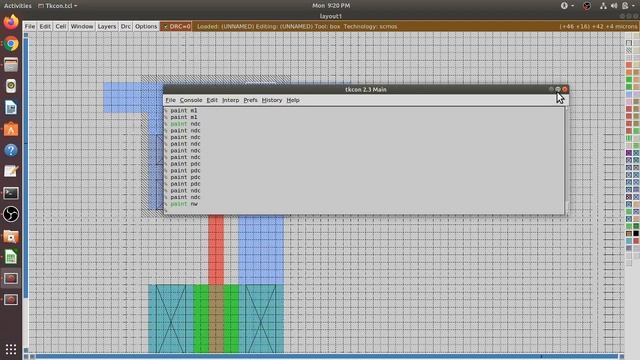Open tkcon Prefs menu

pos(250,100)
